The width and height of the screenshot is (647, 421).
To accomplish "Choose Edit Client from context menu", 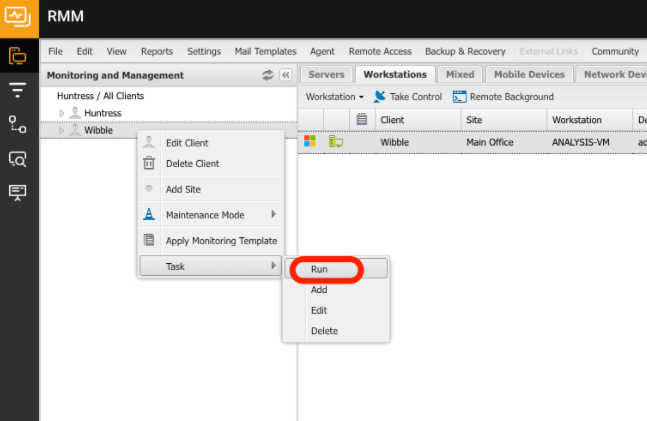I will coord(211,143).
